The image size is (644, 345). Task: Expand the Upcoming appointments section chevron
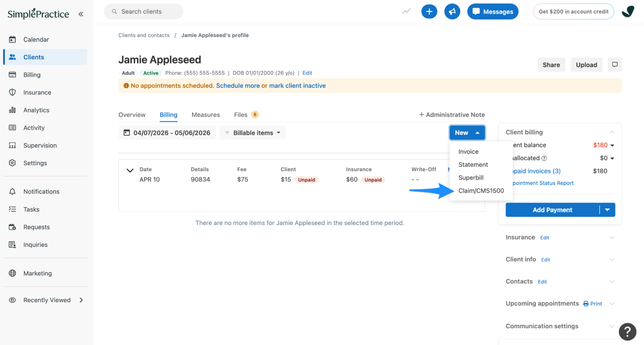click(611, 304)
